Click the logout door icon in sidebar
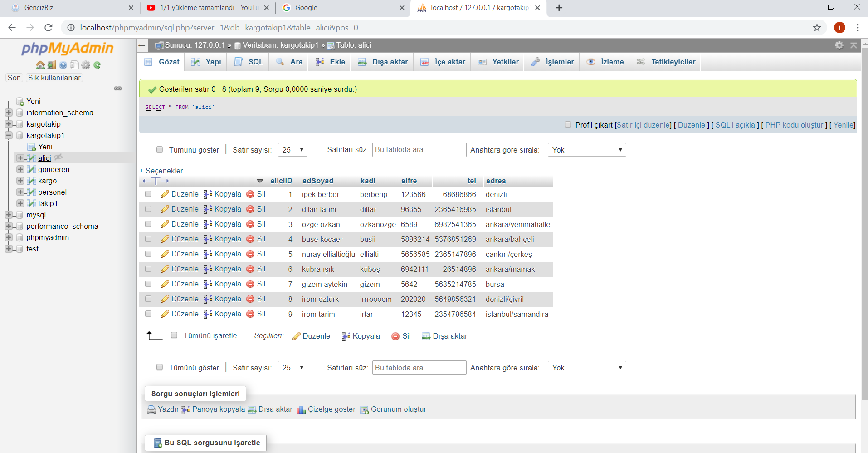 pyautogui.click(x=52, y=65)
